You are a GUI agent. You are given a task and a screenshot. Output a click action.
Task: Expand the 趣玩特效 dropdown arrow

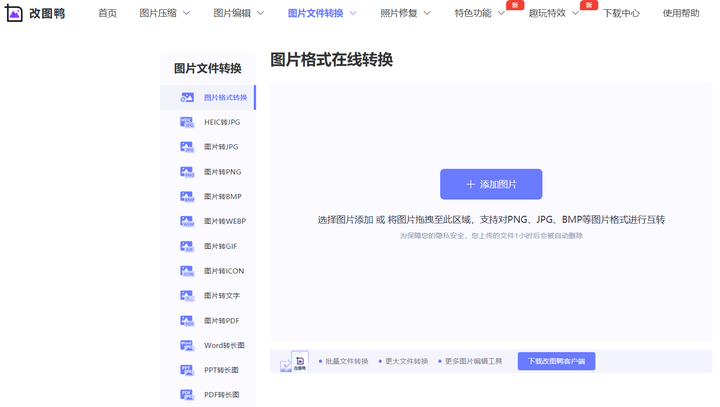pyautogui.click(x=575, y=13)
